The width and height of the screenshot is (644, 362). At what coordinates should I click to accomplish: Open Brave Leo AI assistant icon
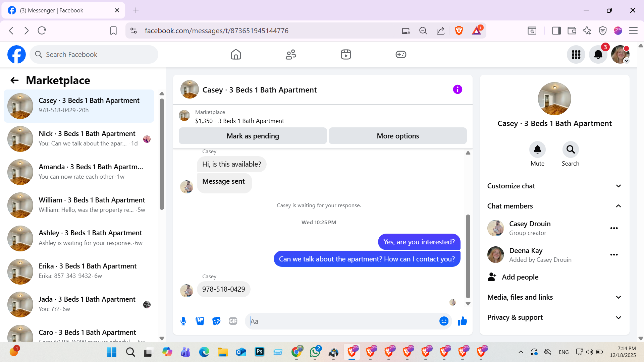click(x=587, y=31)
